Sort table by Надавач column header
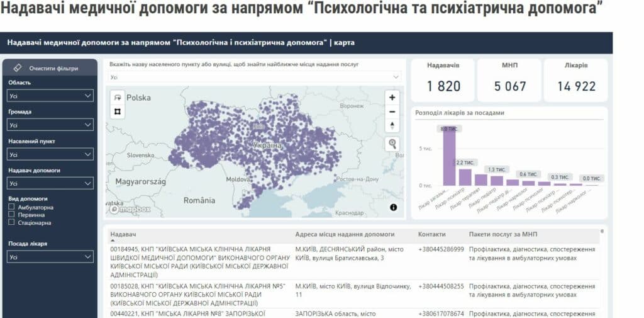 pyautogui.click(x=123, y=234)
